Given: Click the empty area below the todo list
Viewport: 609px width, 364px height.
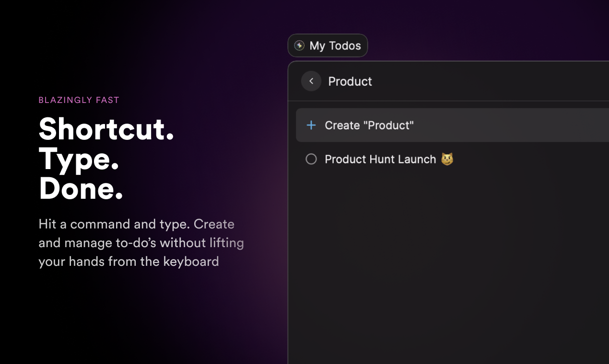Looking at the screenshot, I should point(448,268).
